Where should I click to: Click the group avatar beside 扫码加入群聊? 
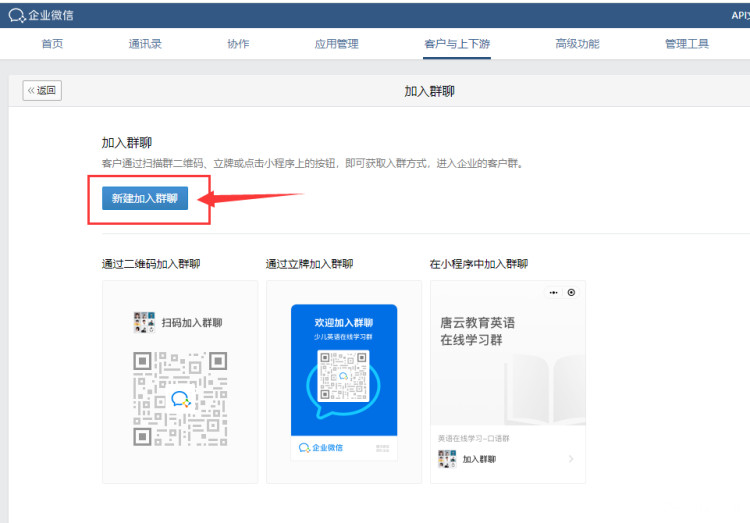click(144, 322)
